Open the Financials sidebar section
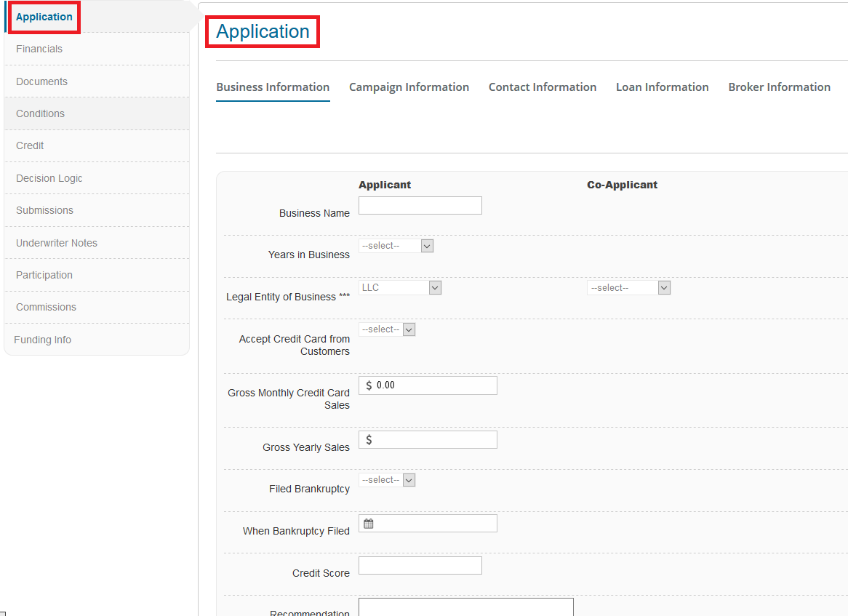 pyautogui.click(x=39, y=49)
